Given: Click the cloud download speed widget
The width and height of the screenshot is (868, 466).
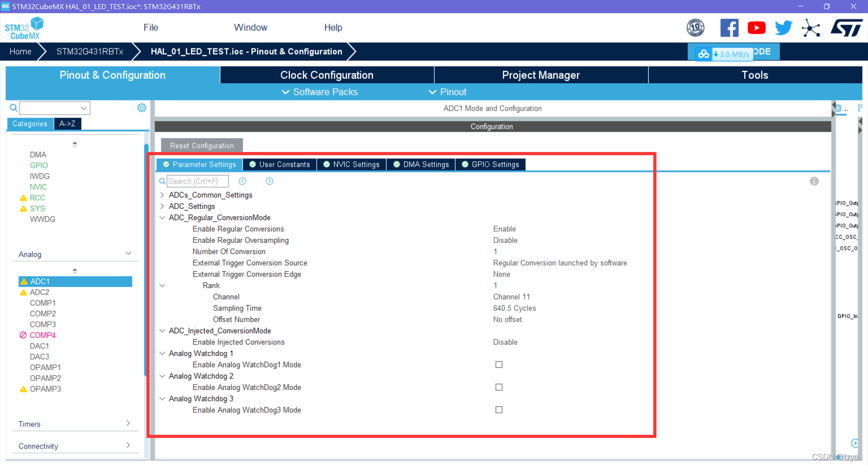Looking at the screenshot, I should click(724, 54).
